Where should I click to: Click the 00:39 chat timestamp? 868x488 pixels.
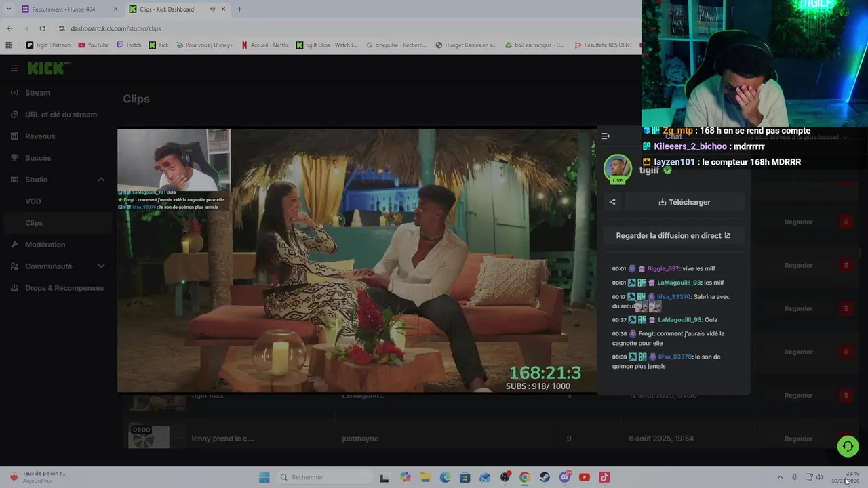[618, 357]
